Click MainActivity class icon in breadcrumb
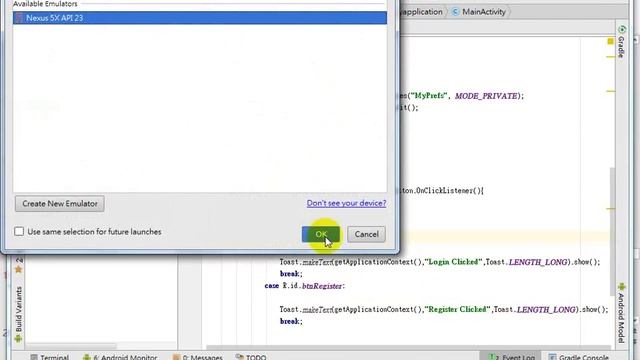Screen dimensions: 640x360 (455, 12)
